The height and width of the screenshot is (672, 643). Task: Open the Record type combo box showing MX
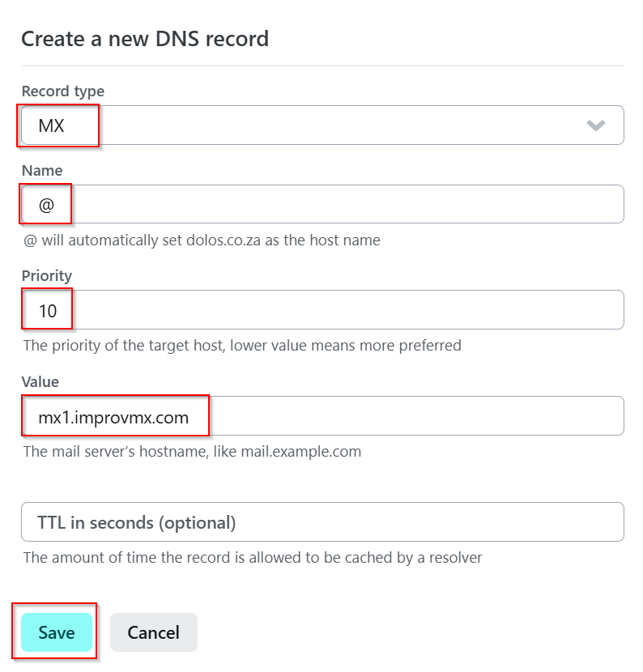tap(322, 125)
